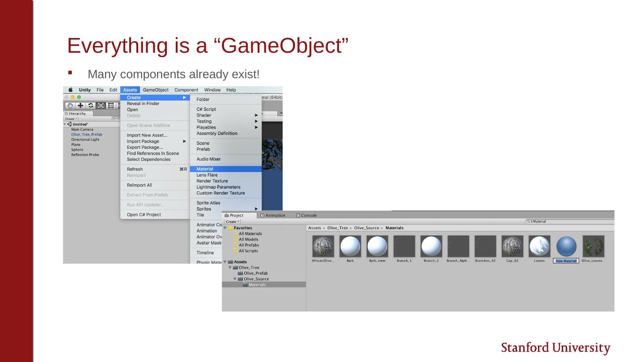Screen dimensions: 644x362
Task: Click Reimport All menu item
Action: (x=155, y=185)
